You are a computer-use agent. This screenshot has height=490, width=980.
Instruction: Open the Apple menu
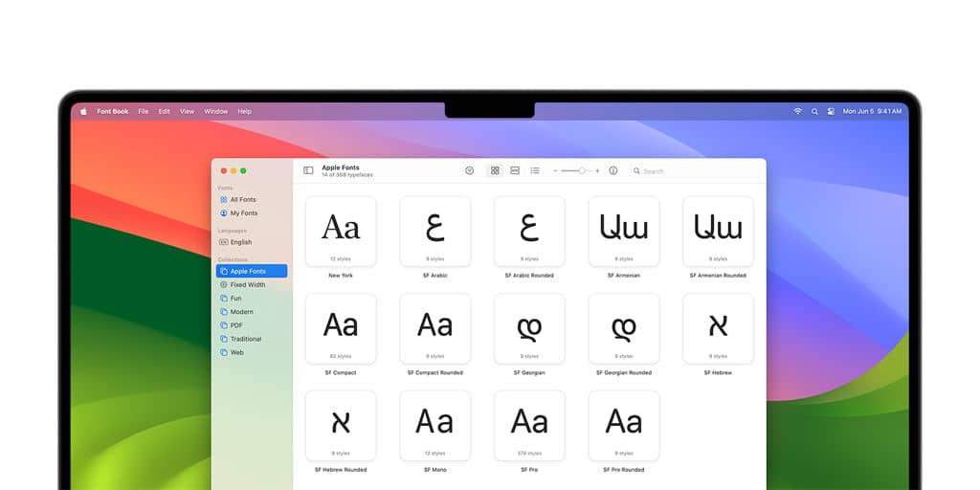tap(84, 111)
